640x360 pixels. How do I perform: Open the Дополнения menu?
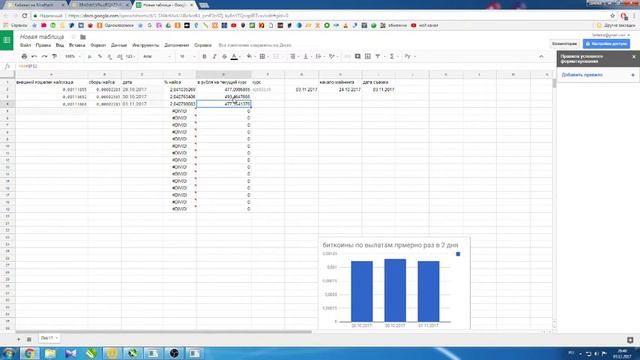[177, 45]
